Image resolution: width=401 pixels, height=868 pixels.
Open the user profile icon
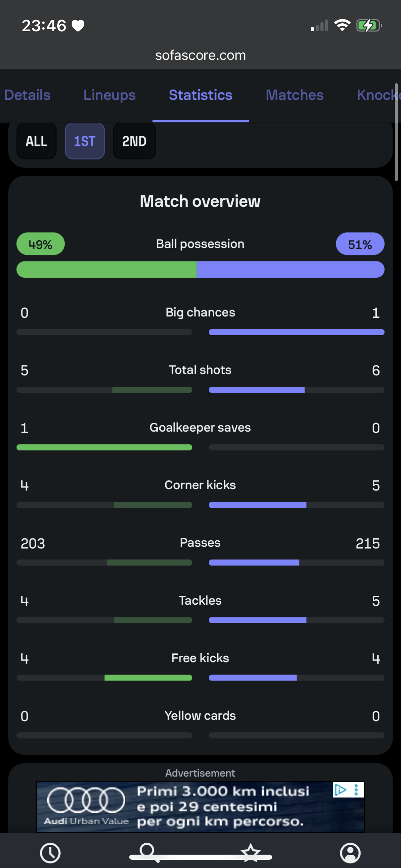click(x=350, y=853)
